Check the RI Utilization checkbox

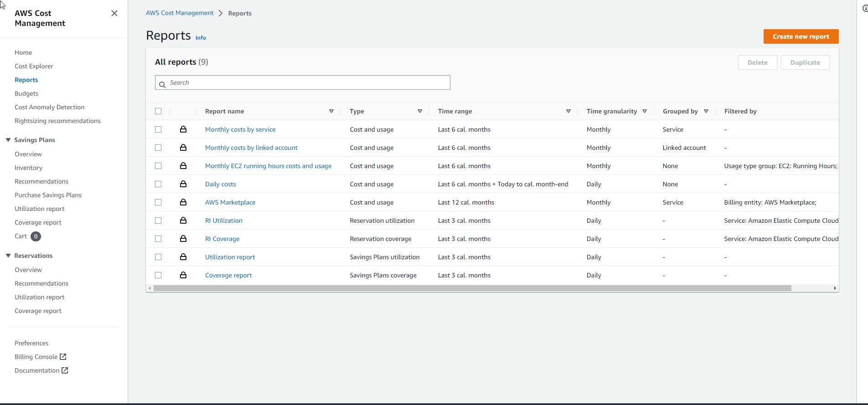click(158, 220)
